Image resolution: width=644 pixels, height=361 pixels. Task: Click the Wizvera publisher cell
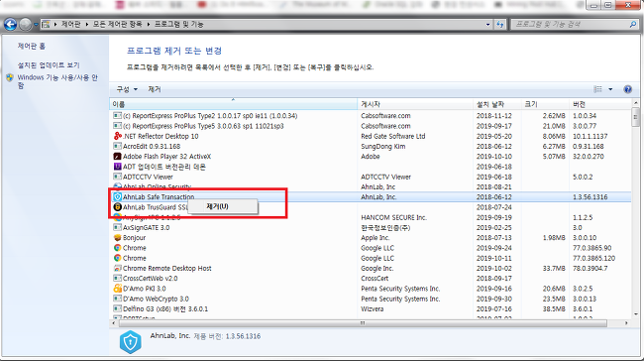coord(373,308)
